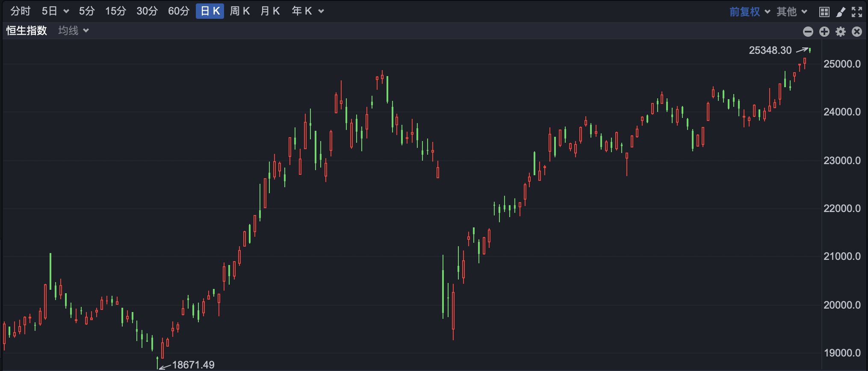Image resolution: width=868 pixels, height=371 pixels.
Task: Open the chart grid layout icon
Action: coord(824,12)
